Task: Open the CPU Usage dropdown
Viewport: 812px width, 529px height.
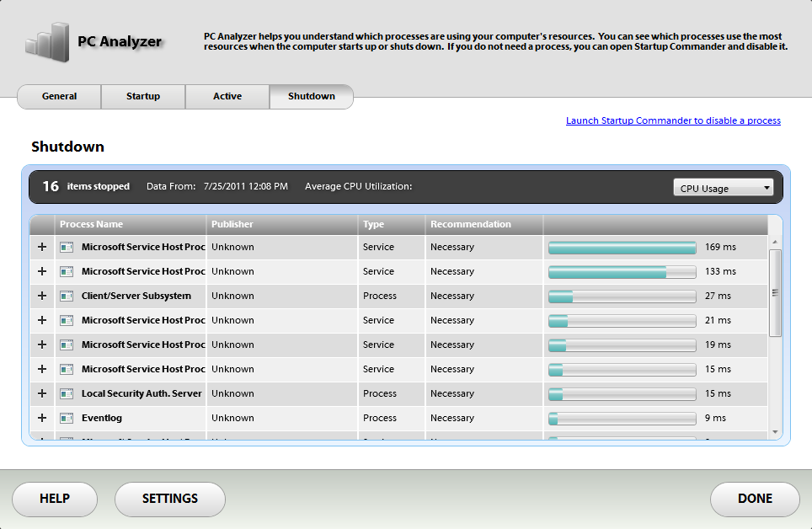Action: pos(723,188)
